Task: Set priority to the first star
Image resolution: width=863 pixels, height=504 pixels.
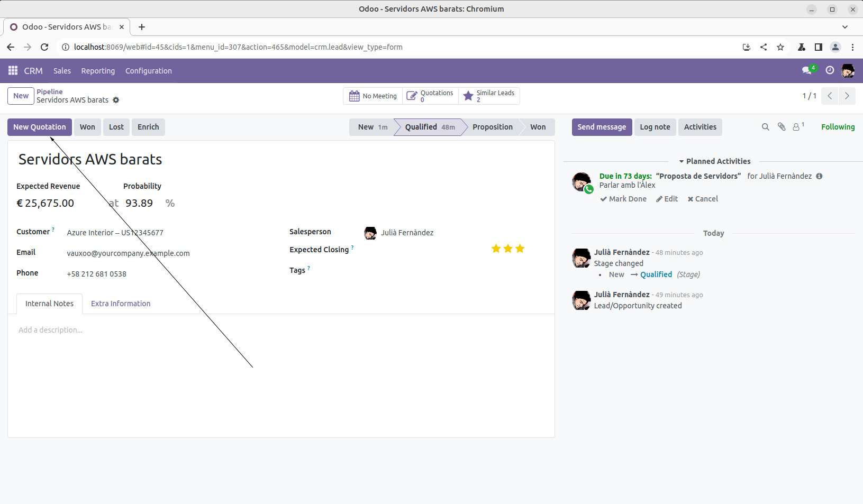Action: click(496, 249)
